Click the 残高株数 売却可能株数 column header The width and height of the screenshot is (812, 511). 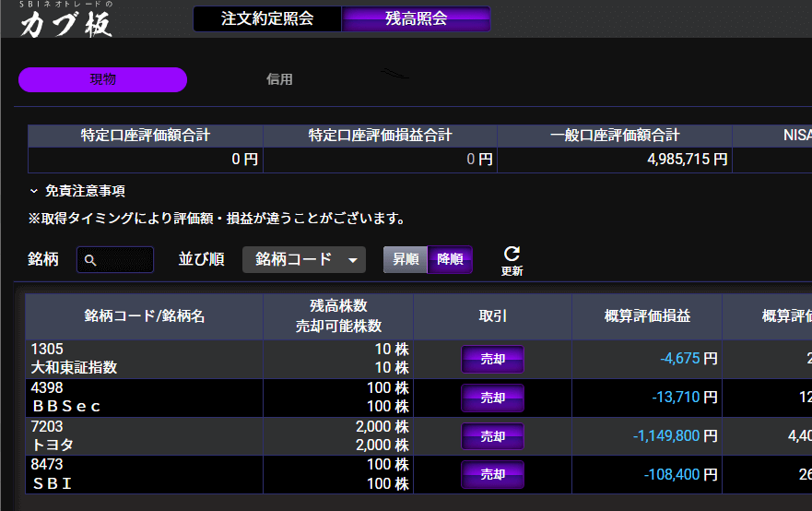click(x=338, y=316)
